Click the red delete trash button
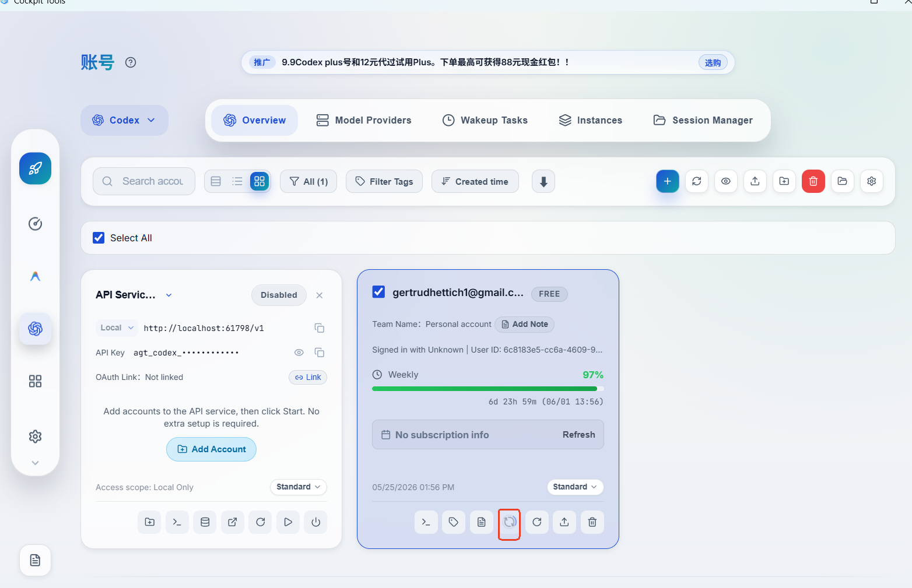This screenshot has height=588, width=912. (x=813, y=181)
